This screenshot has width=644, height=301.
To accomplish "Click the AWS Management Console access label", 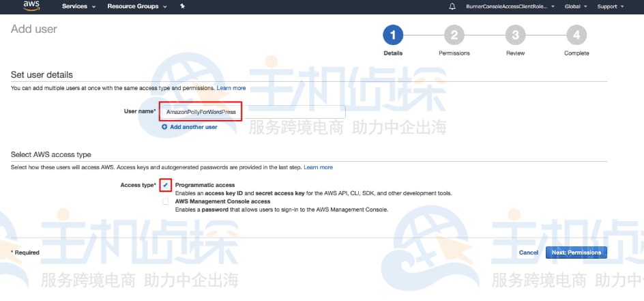I will [222, 201].
